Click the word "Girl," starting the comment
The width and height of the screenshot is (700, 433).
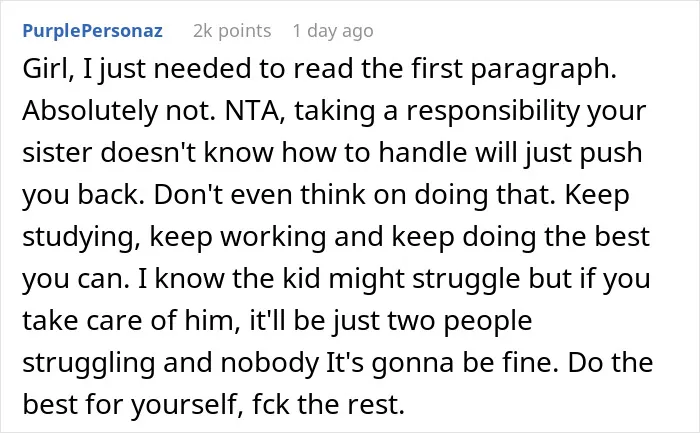click(x=49, y=69)
